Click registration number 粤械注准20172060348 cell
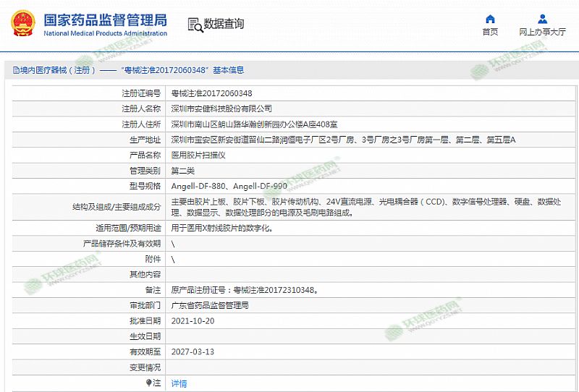 (x=211, y=93)
